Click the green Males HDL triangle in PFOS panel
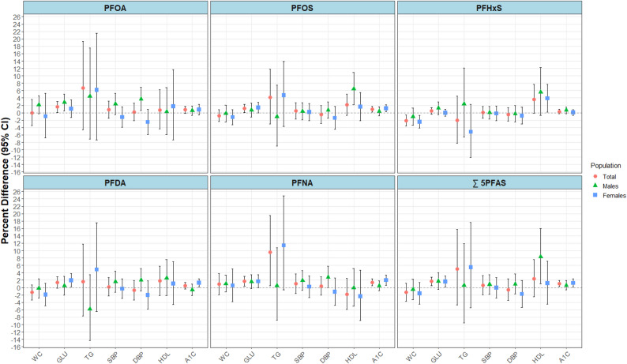Image resolution: width=627 pixels, height=364 pixels. 354,88
